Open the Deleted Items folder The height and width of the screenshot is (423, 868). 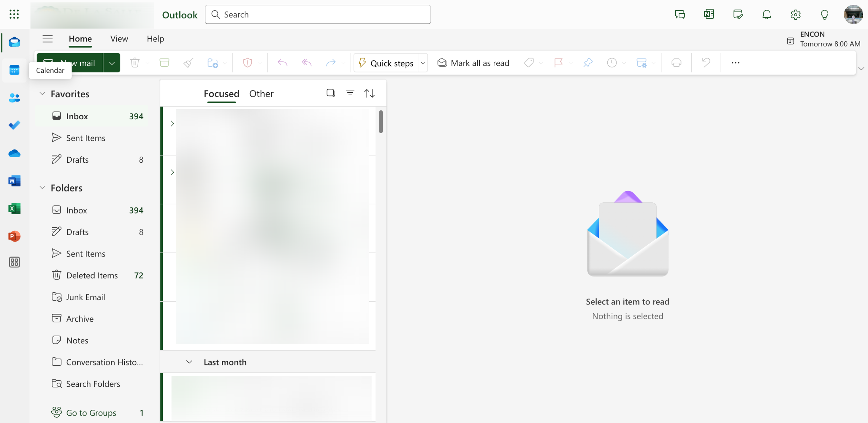pos(92,275)
